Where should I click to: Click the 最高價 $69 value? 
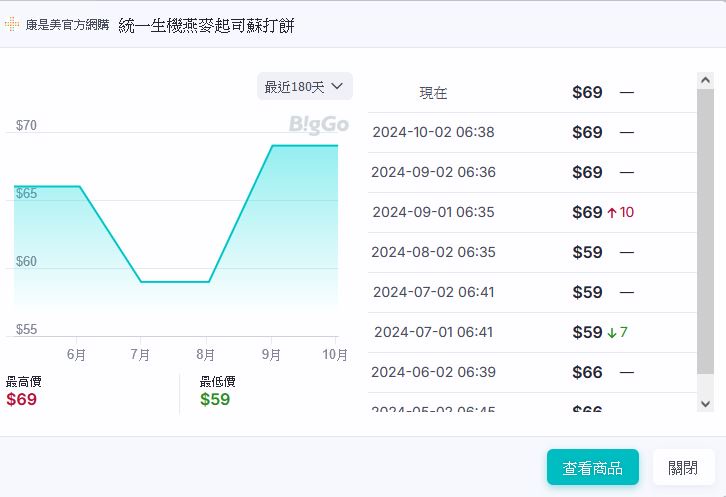(21, 399)
